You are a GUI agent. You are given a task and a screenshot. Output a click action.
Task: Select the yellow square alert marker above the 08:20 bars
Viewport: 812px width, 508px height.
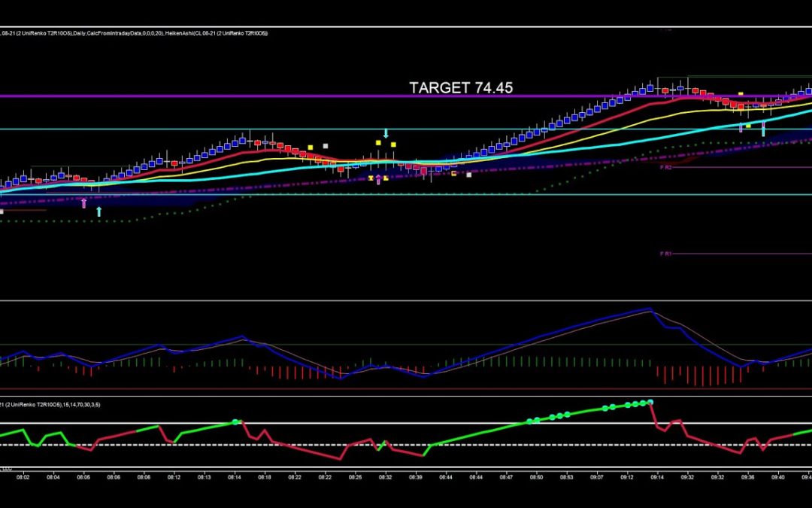tap(311, 148)
